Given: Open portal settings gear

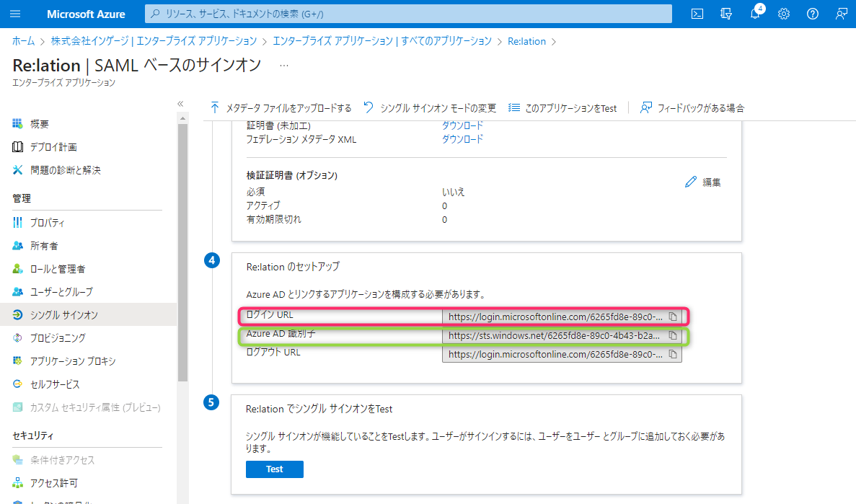Looking at the screenshot, I should coord(784,14).
